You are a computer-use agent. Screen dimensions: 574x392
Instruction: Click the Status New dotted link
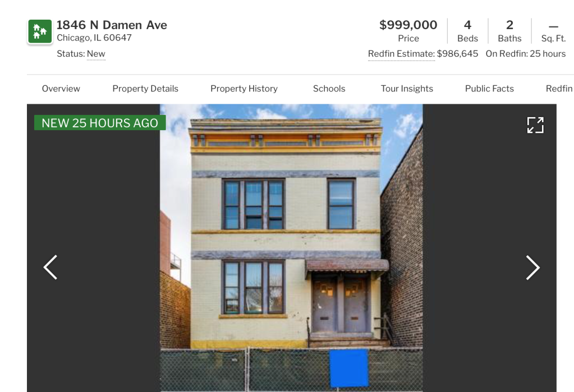click(x=96, y=54)
